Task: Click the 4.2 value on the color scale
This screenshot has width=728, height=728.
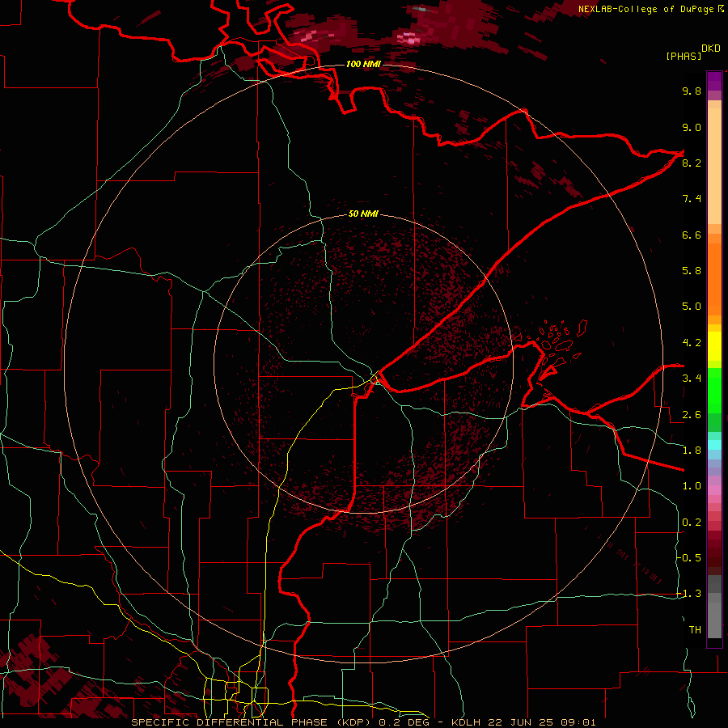Action: (692, 343)
